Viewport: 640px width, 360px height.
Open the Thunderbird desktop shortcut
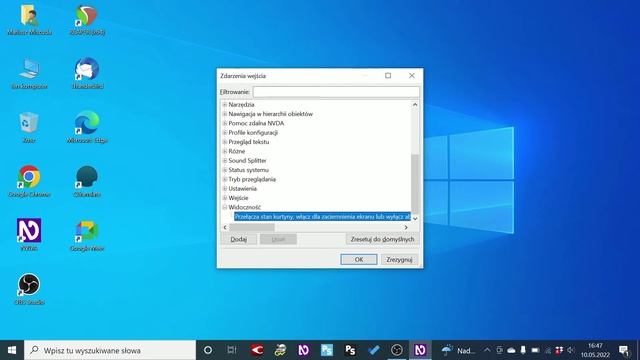pyautogui.click(x=87, y=73)
